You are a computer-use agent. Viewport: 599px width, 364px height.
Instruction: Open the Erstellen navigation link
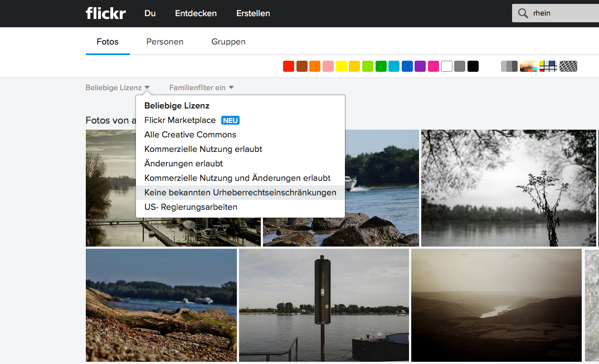click(253, 13)
